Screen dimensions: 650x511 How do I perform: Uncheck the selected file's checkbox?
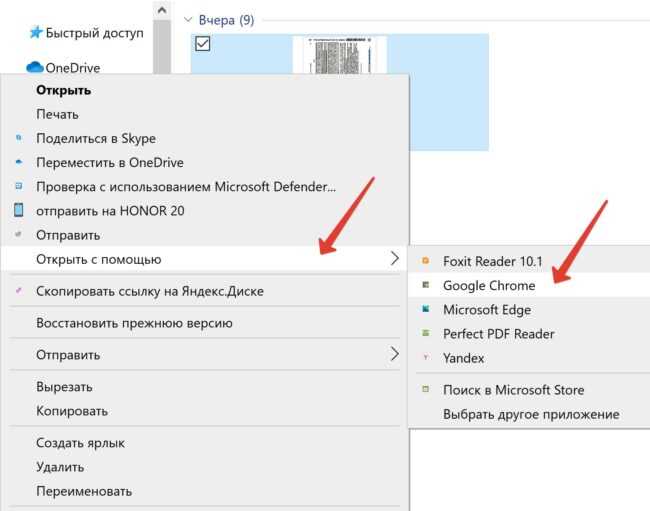tap(202, 43)
